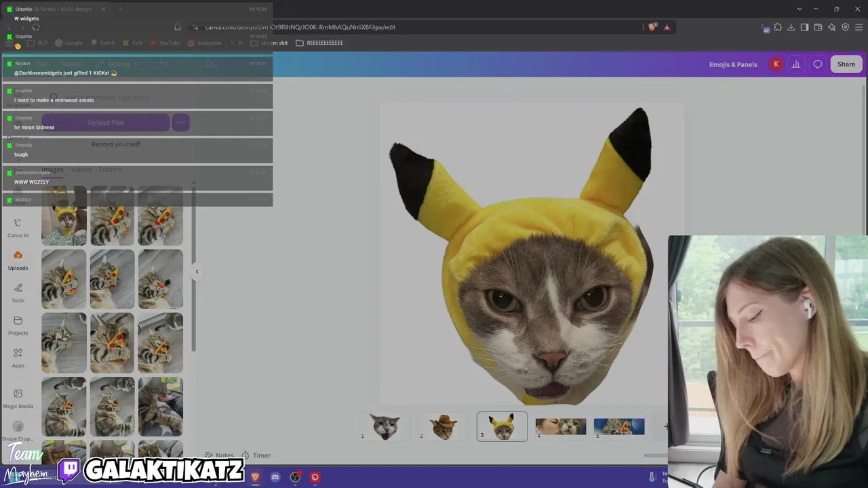This screenshot has width=868, height=488.
Task: Click the extension icon with badge 42
Action: [766, 28]
